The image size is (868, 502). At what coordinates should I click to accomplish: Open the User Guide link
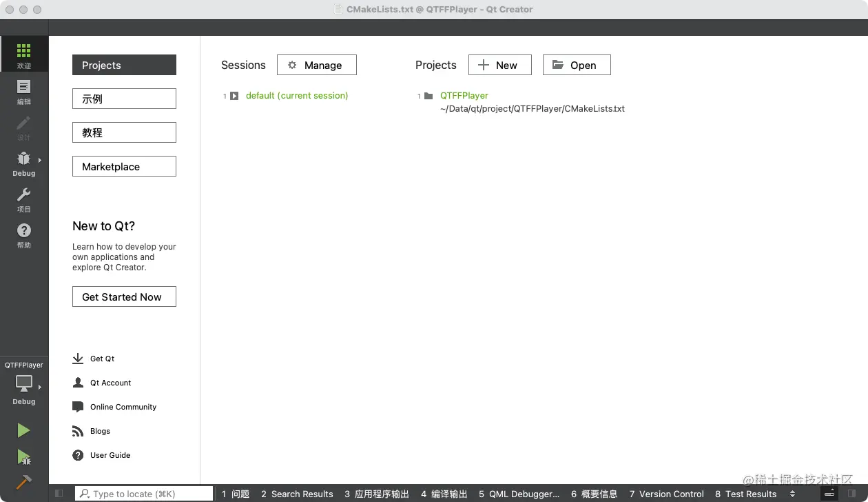[x=110, y=455]
